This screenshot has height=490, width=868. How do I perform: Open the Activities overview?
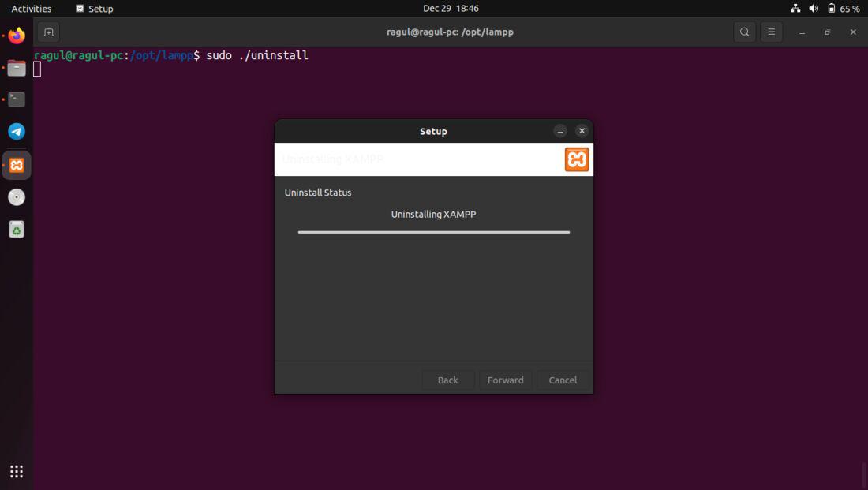coord(31,9)
